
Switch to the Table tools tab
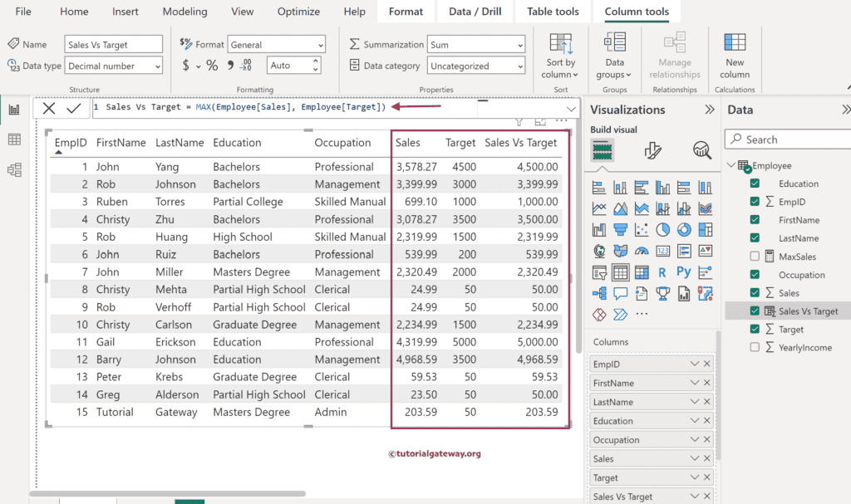click(553, 12)
